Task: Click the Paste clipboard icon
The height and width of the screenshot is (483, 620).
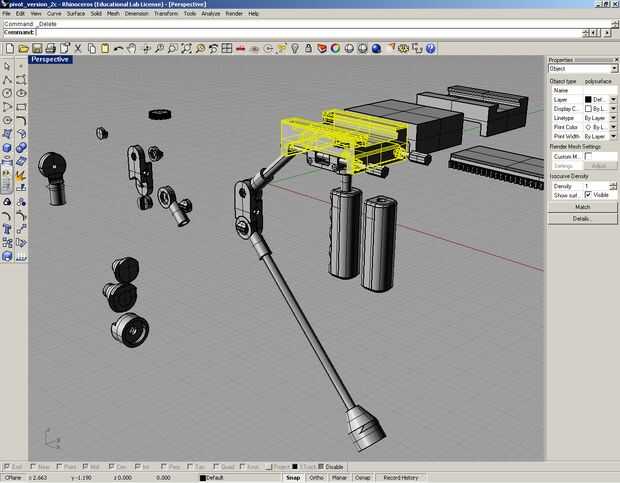Action: (105, 48)
